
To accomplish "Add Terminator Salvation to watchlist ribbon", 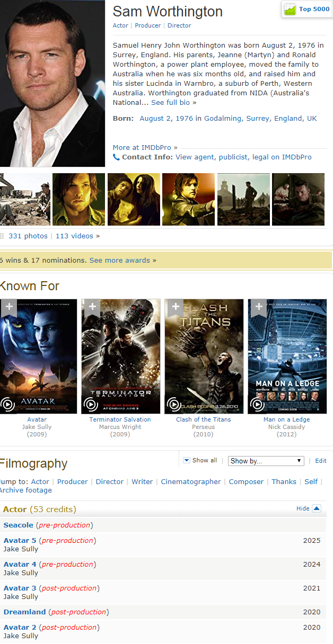I will tap(92, 307).
